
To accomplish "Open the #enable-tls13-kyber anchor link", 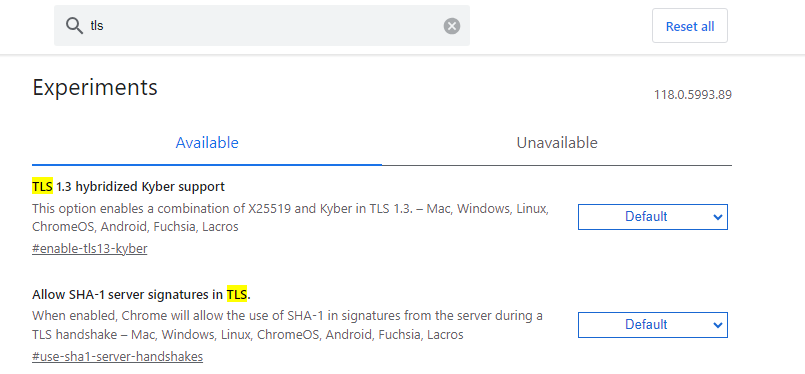I will click(89, 249).
